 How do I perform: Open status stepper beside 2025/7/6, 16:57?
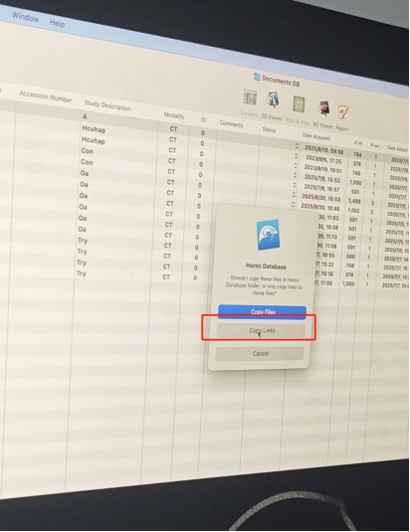(x=294, y=185)
